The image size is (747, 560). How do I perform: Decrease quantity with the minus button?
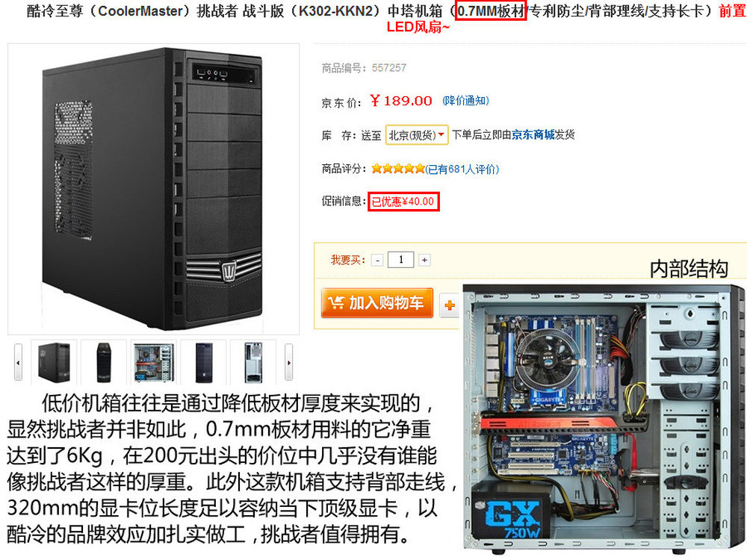[377, 260]
